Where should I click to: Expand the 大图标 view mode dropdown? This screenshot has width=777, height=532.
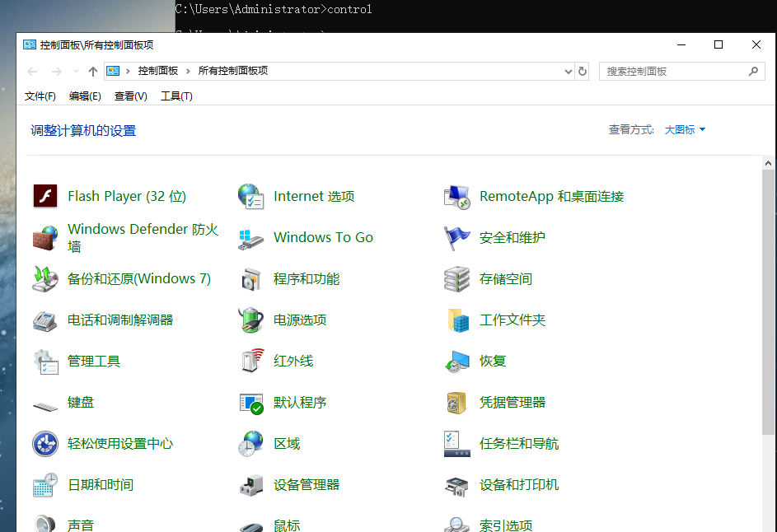coord(685,130)
